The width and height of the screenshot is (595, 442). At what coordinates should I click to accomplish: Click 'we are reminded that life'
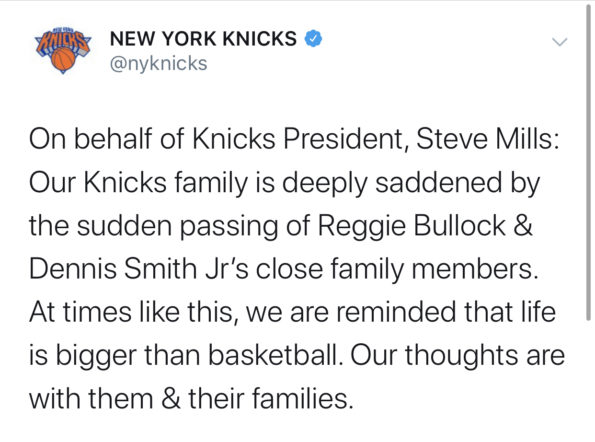click(401, 312)
